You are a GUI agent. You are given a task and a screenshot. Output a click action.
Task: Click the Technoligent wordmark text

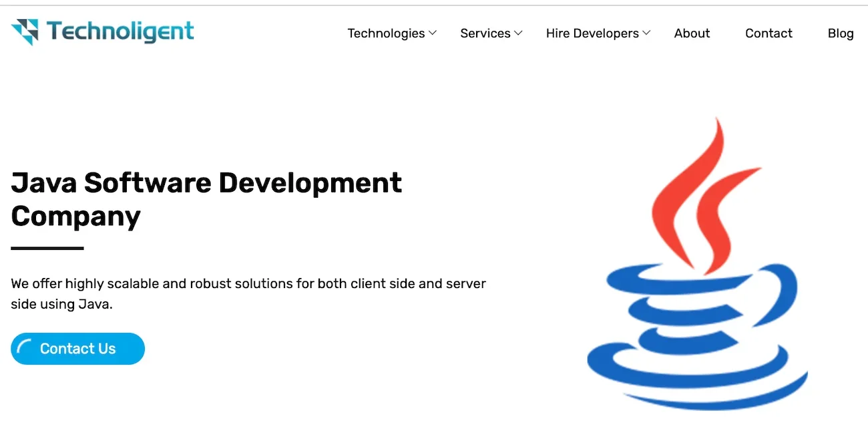pyautogui.click(x=120, y=31)
